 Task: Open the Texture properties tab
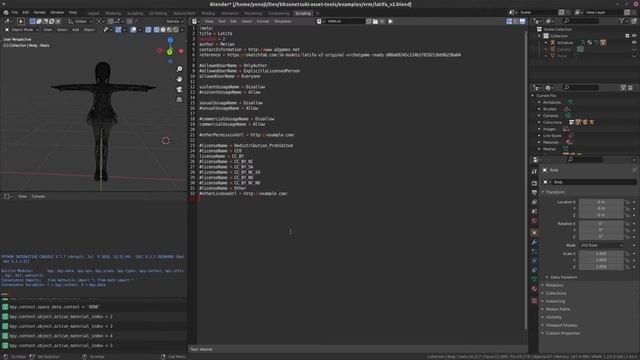click(534, 301)
